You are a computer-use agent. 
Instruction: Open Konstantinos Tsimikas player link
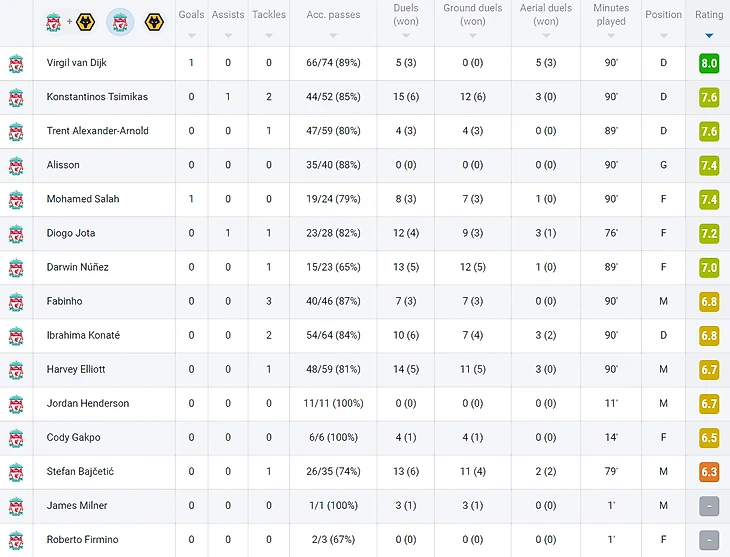coord(97,97)
